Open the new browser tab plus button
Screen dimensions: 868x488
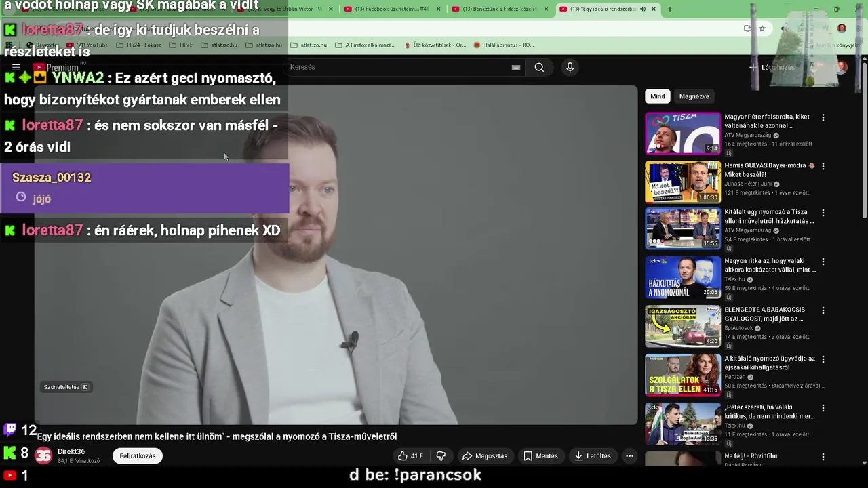click(669, 9)
